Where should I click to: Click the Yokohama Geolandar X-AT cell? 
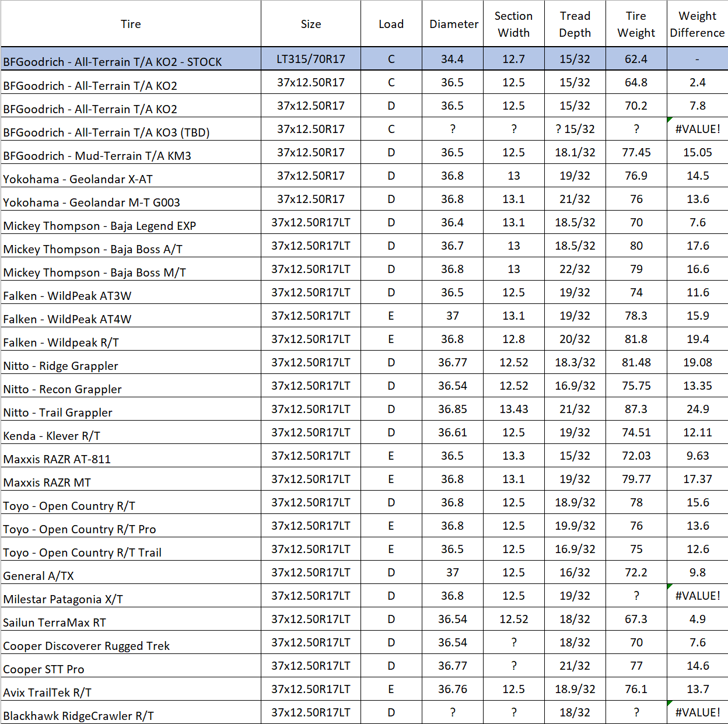pyautogui.click(x=131, y=176)
